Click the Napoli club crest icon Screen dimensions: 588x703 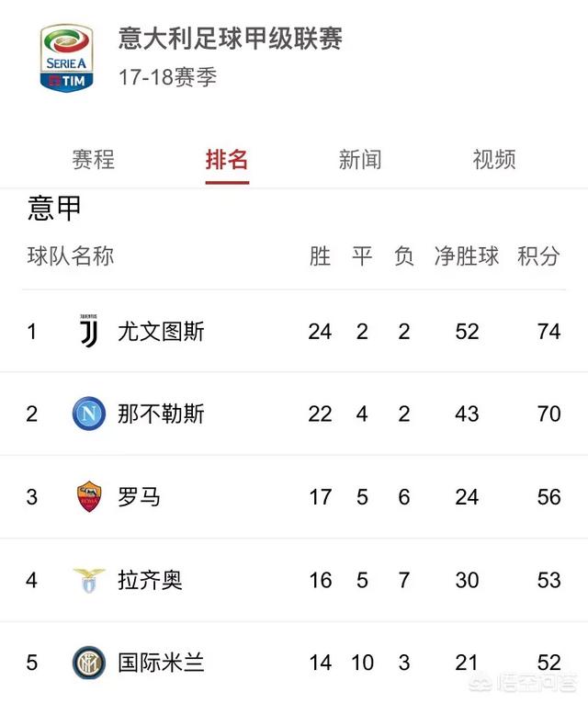pyautogui.click(x=89, y=414)
